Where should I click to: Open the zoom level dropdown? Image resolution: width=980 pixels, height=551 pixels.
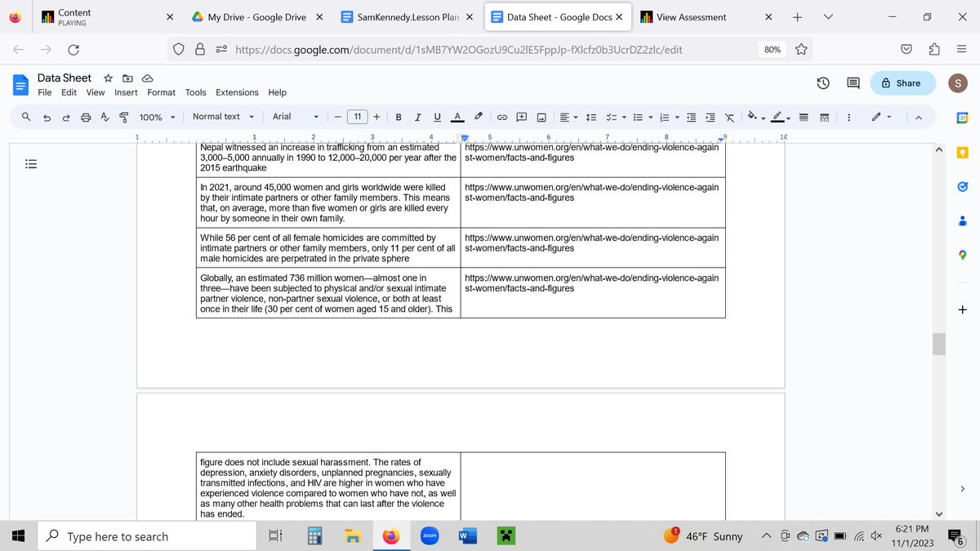(x=156, y=117)
